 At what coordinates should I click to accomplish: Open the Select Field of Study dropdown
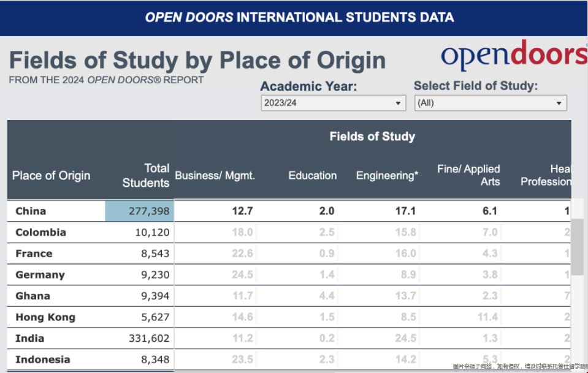(x=490, y=103)
